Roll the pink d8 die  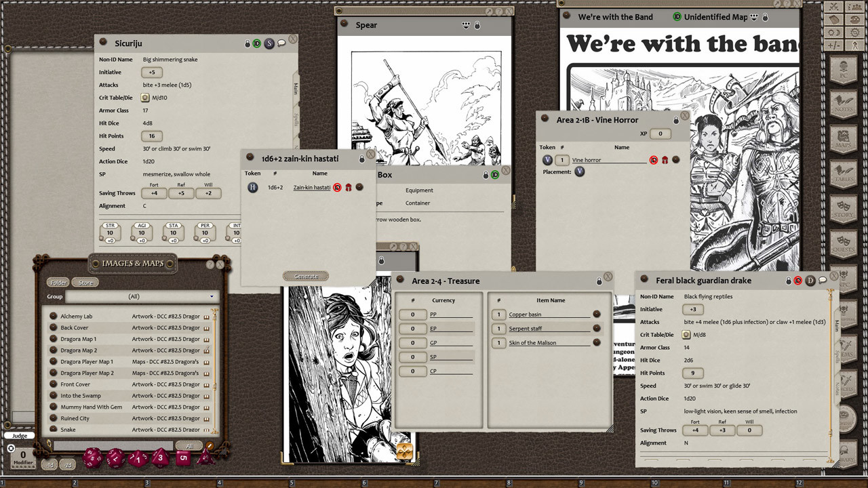159,457
